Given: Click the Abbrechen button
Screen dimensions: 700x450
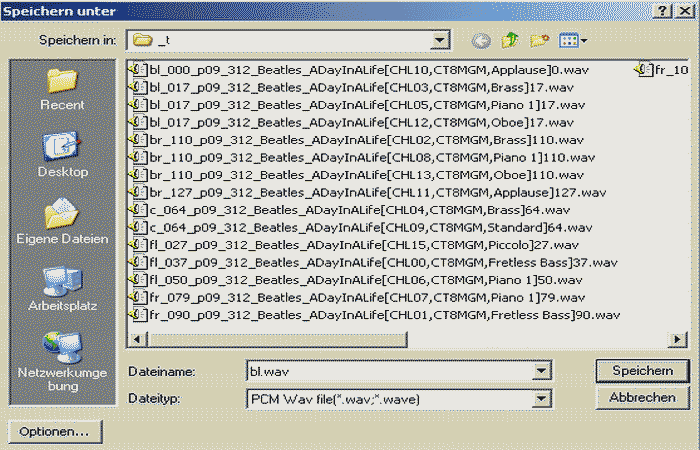Looking at the screenshot, I should point(641,398).
